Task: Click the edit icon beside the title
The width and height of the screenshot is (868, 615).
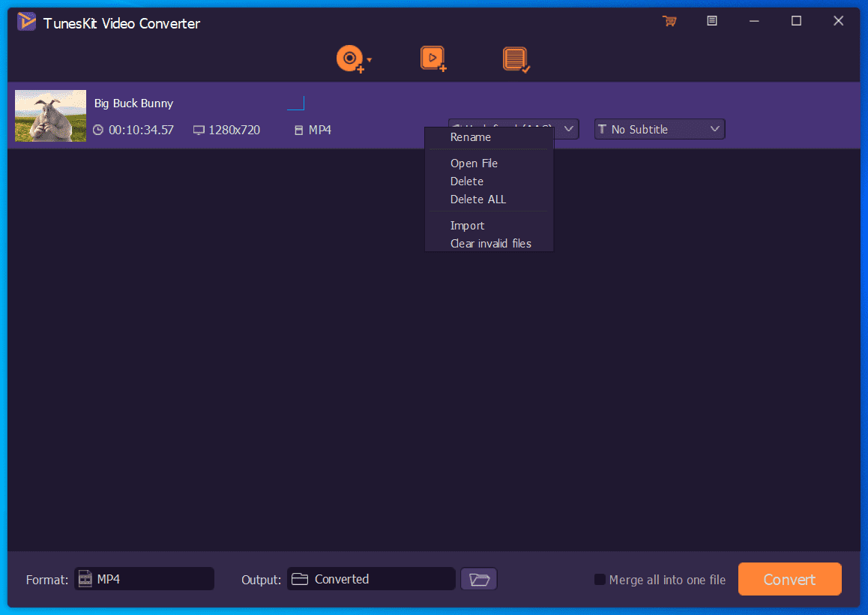Action: click(295, 103)
